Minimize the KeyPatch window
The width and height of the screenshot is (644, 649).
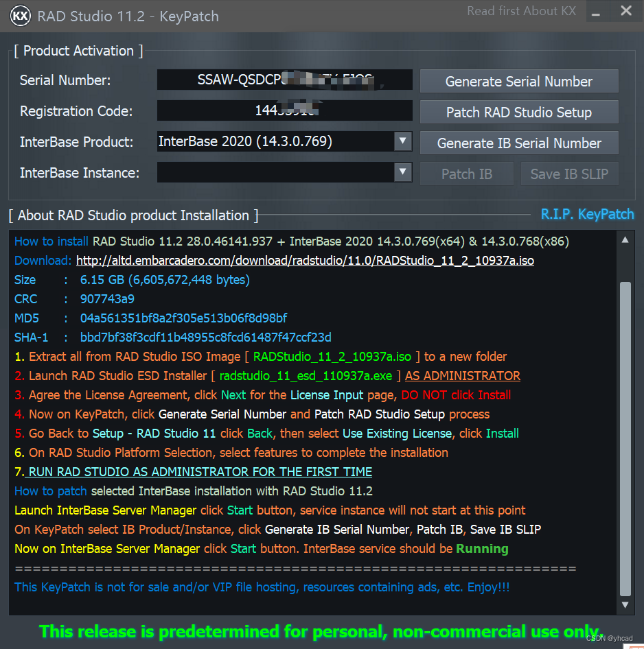point(596,12)
